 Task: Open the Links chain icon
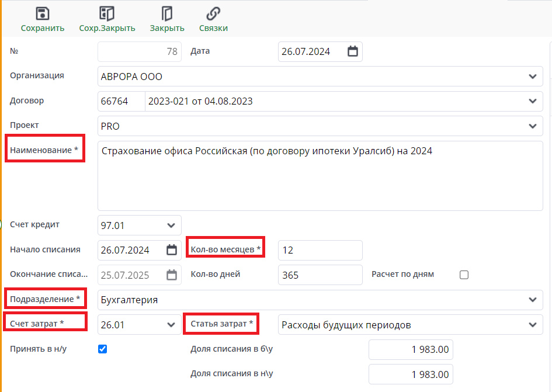click(x=213, y=14)
